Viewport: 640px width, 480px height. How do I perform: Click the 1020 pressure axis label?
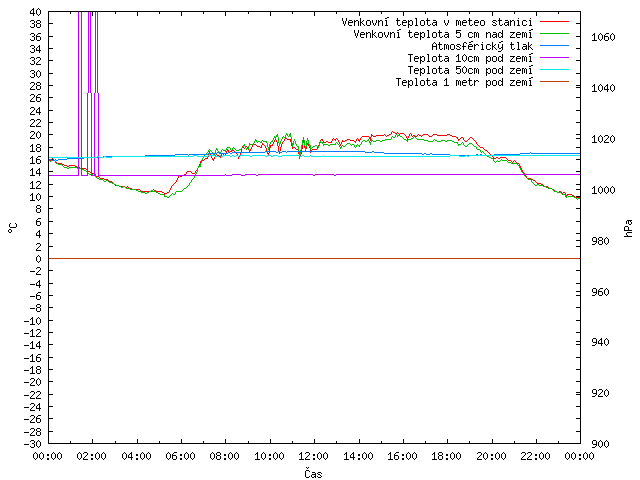click(x=603, y=139)
